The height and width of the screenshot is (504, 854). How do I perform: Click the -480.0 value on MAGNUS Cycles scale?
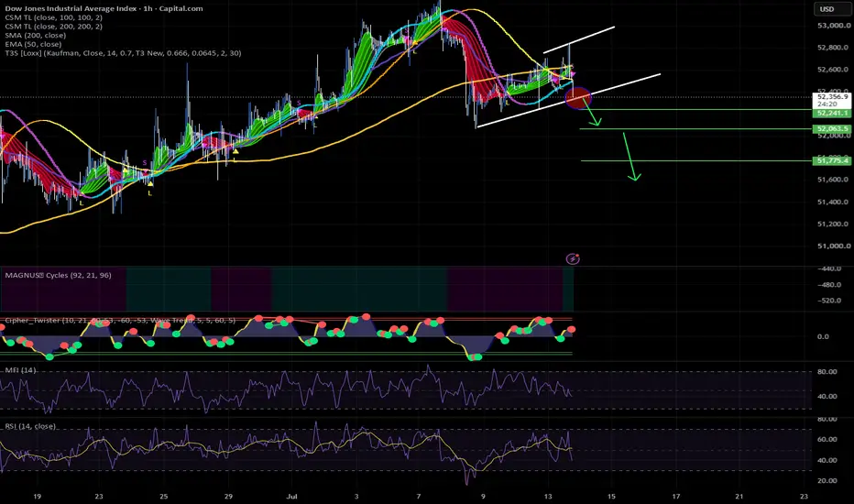(829, 284)
